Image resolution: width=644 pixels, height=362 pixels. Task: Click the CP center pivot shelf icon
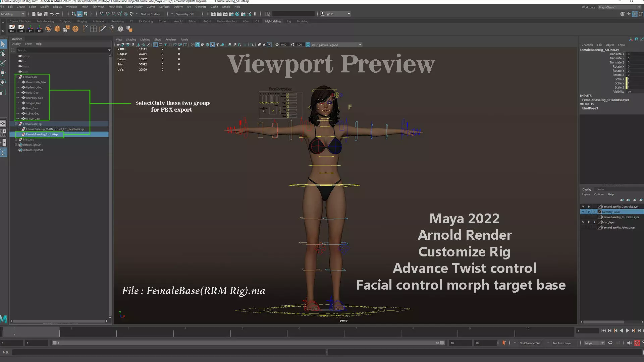click(39, 28)
